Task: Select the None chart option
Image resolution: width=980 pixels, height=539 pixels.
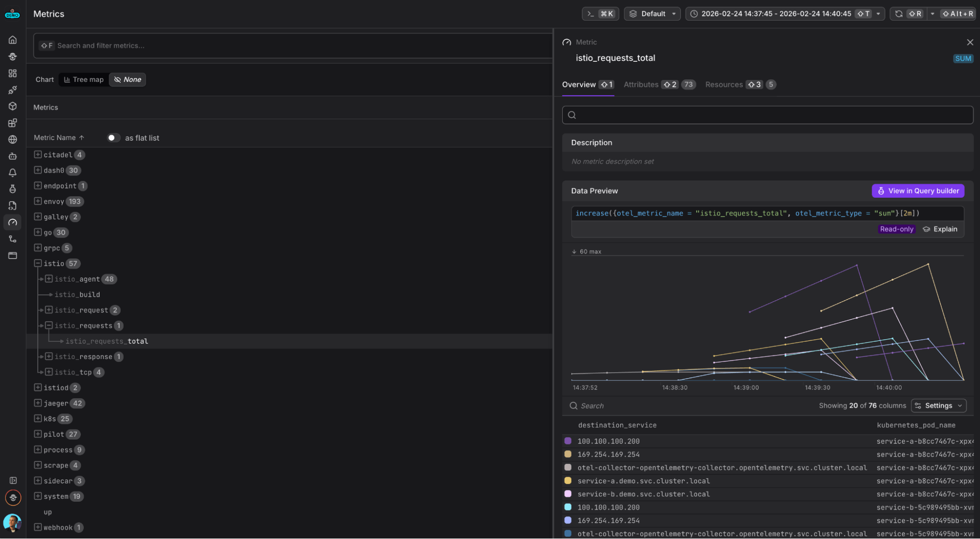Action: pos(127,79)
